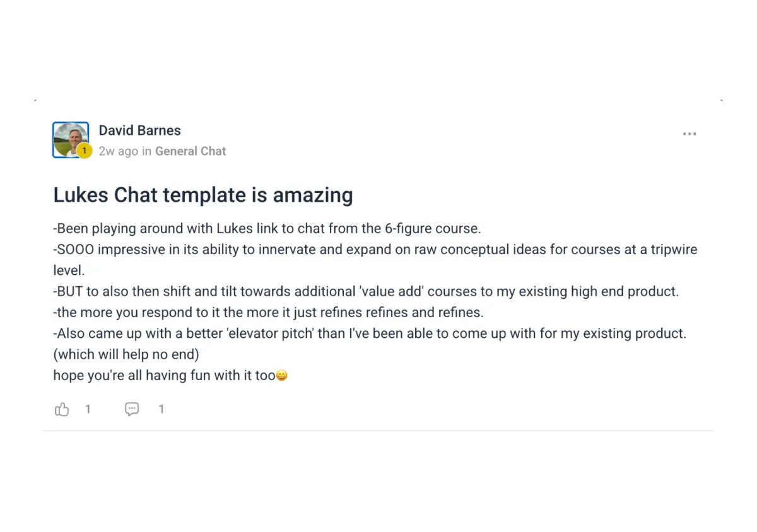757x532 pixels.
Task: Click the line starting '-BUT to also'
Action: tap(366, 291)
